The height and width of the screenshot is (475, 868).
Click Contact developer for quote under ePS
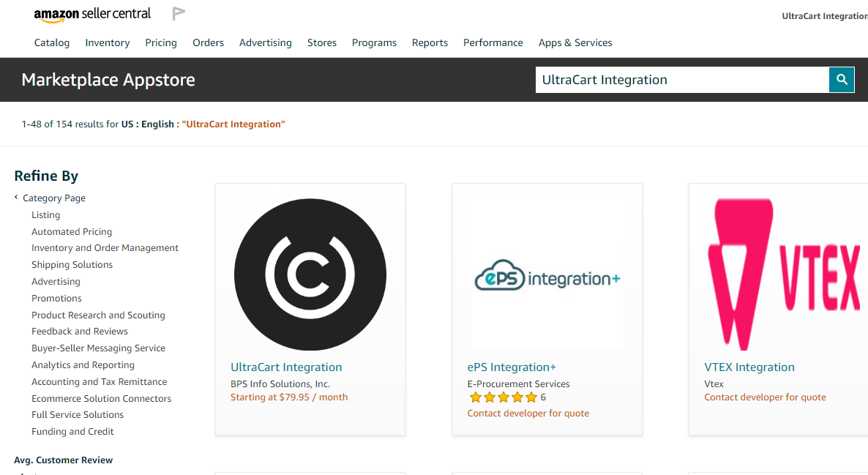click(528, 413)
